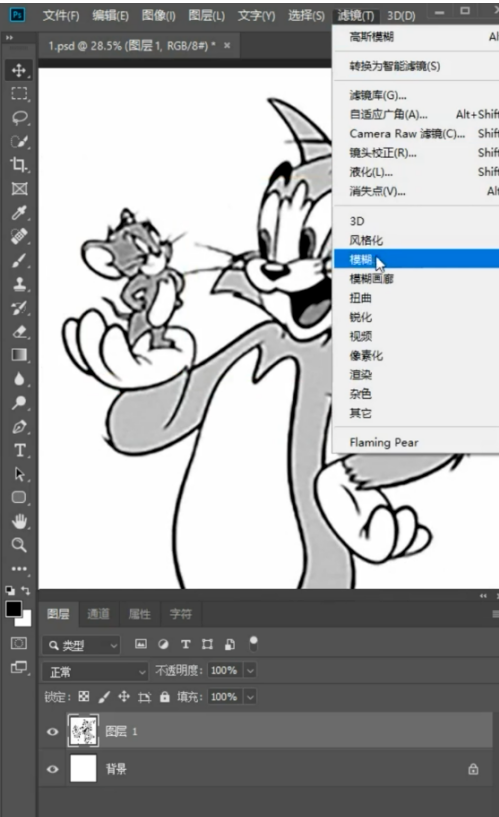499x817 pixels.
Task: Select the Rectangular Marquee tool
Action: click(x=19, y=94)
